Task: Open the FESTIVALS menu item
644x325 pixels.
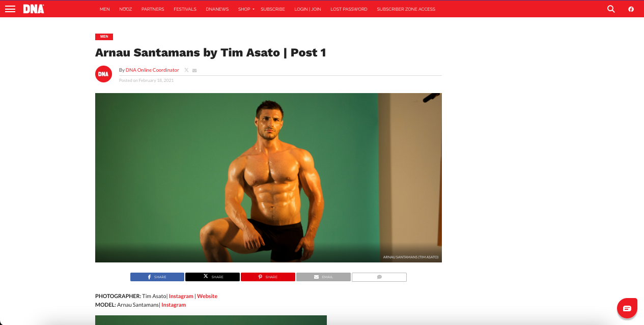Action: point(185,9)
